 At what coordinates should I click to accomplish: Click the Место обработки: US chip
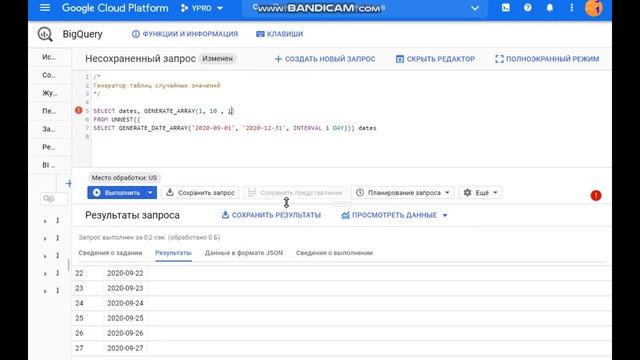tap(124, 178)
